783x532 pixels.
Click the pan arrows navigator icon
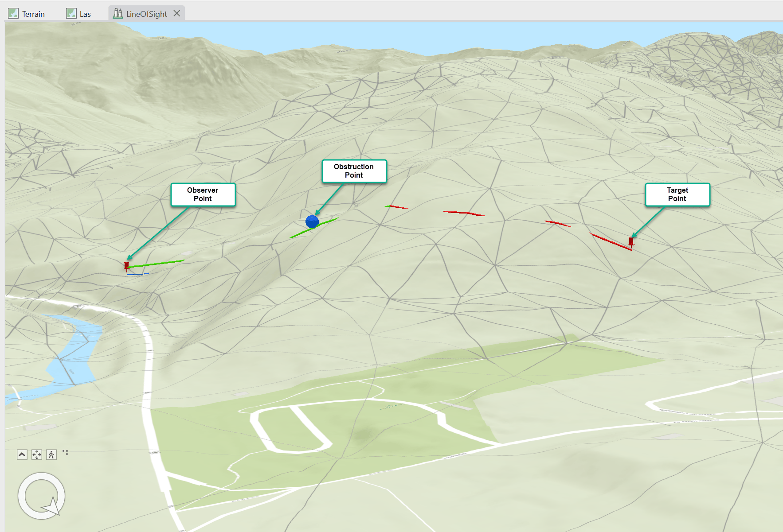coord(37,454)
